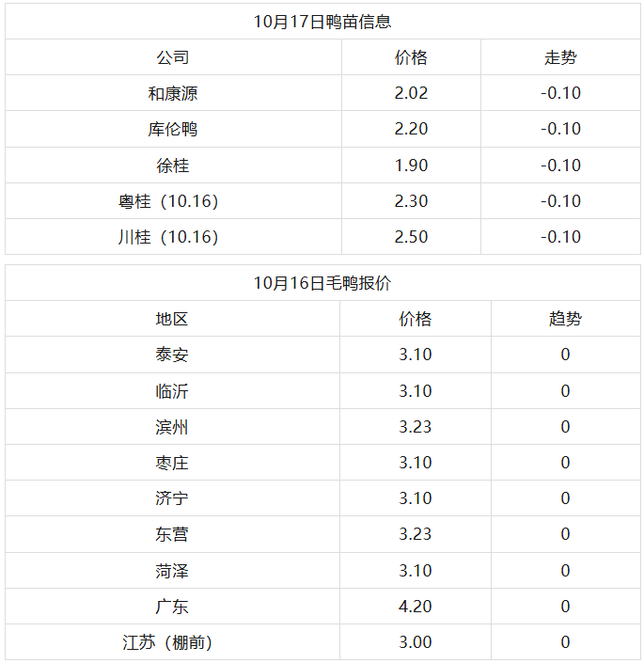Screen dimensions: 644x663
Task: Click the price 3.00 for 江苏
Action: pyautogui.click(x=416, y=642)
